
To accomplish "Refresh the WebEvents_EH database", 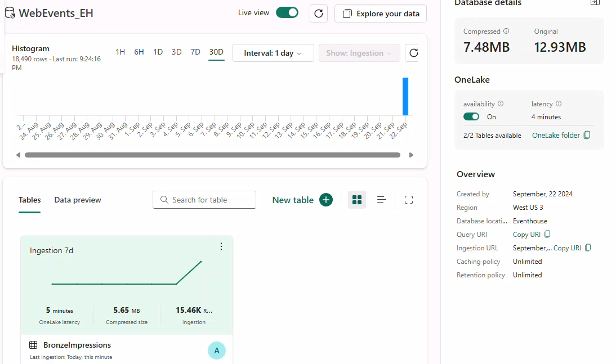I will (x=318, y=14).
